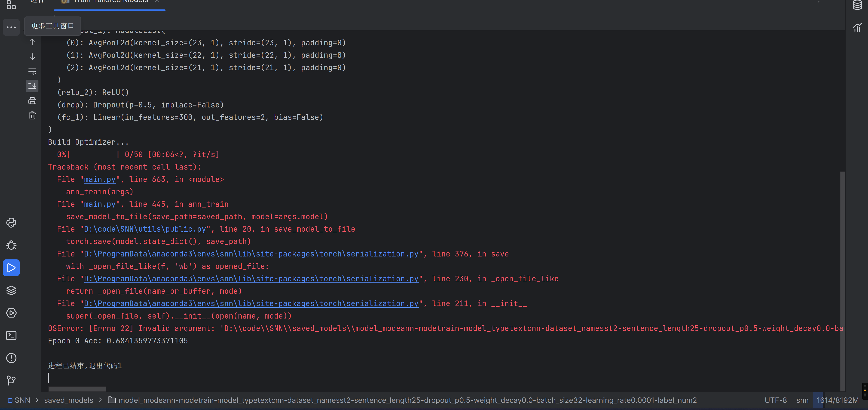
Task: Open the Python Console tool window
Action: point(11,223)
